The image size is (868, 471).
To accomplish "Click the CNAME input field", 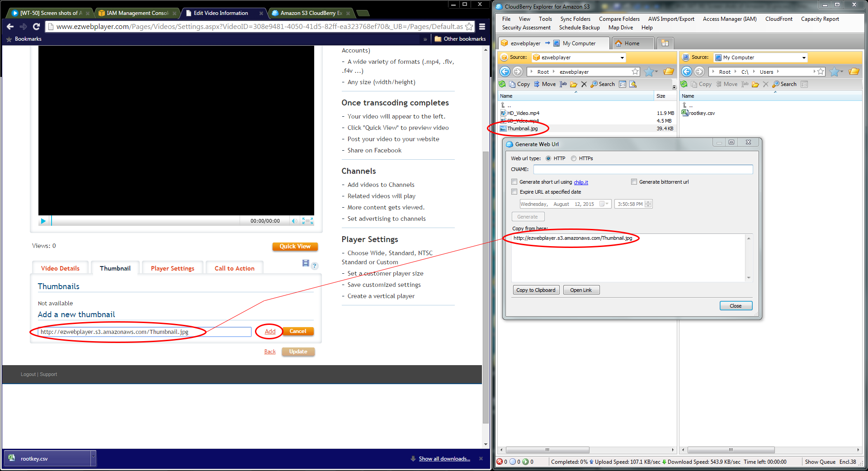I will point(643,169).
